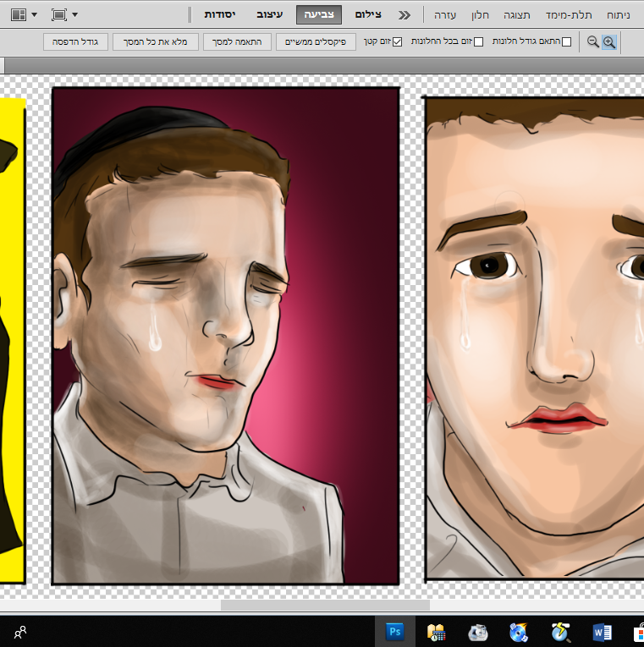Image resolution: width=644 pixels, height=647 pixels.
Task: Expand the arrange documents dropdown arrow
Action: click(35, 15)
